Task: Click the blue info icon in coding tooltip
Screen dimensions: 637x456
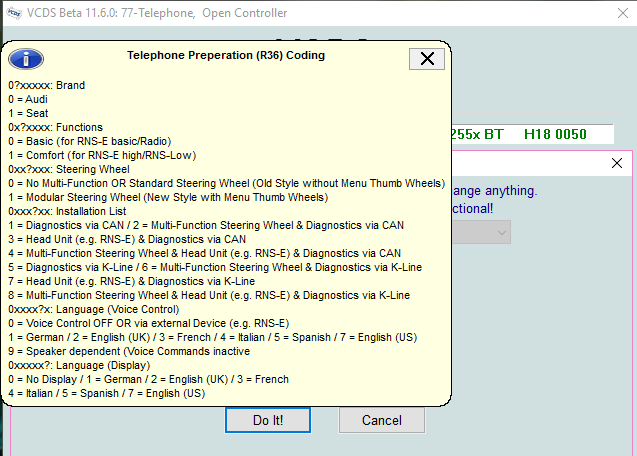Action: pyautogui.click(x=26, y=59)
